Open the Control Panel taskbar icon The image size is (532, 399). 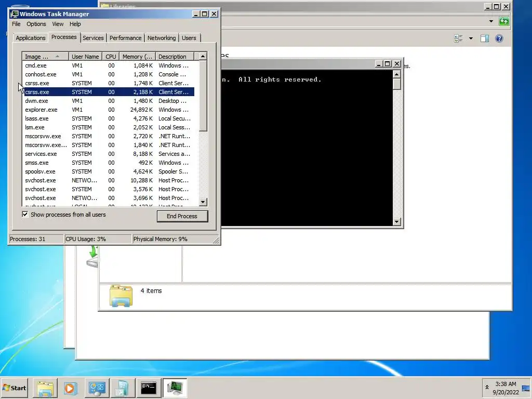pos(97,388)
